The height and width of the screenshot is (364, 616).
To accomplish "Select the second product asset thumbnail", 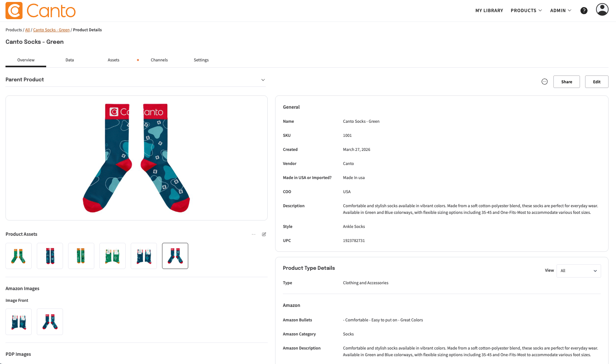I will tap(50, 256).
